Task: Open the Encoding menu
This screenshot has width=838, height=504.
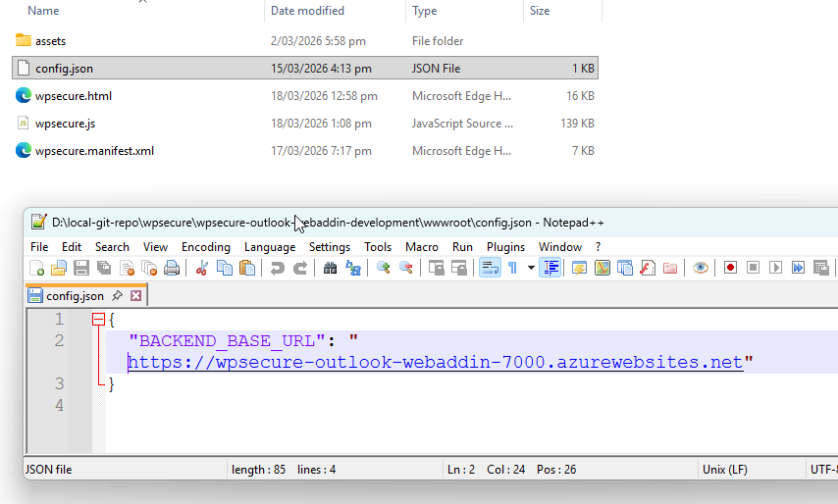Action: tap(205, 247)
